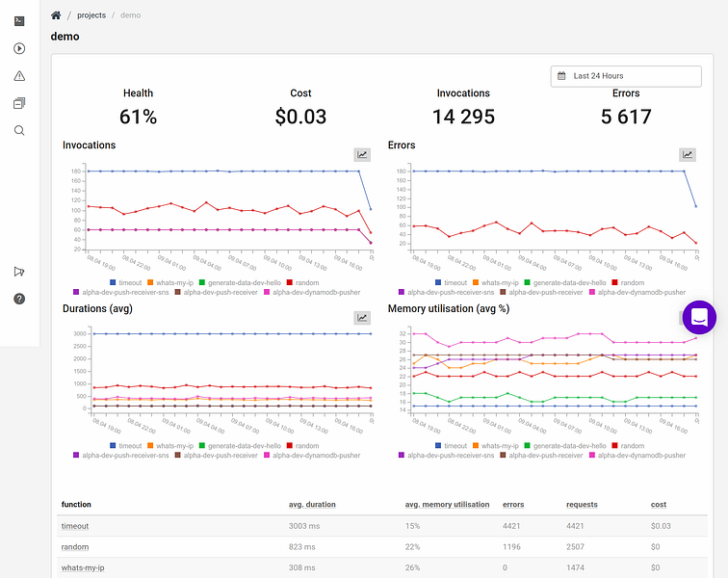
Task: Click the demo breadcrumb text
Action: (x=130, y=15)
